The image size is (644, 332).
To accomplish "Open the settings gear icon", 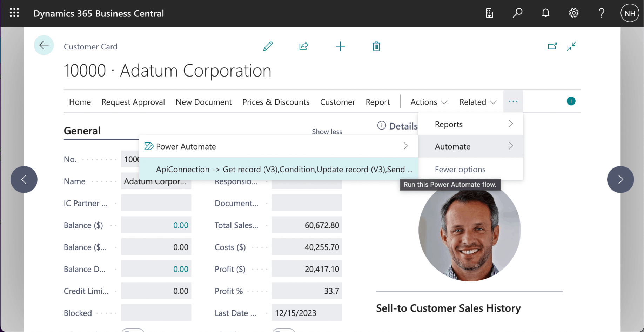I will click(573, 13).
